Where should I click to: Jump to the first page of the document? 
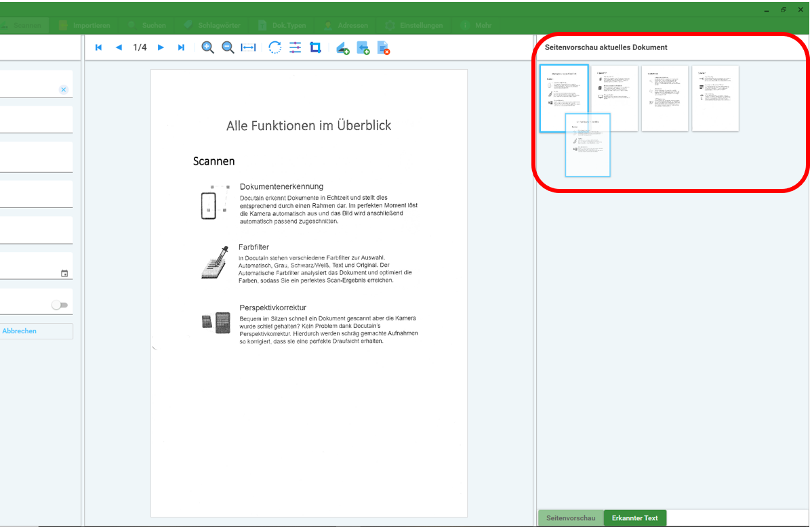pos(98,47)
